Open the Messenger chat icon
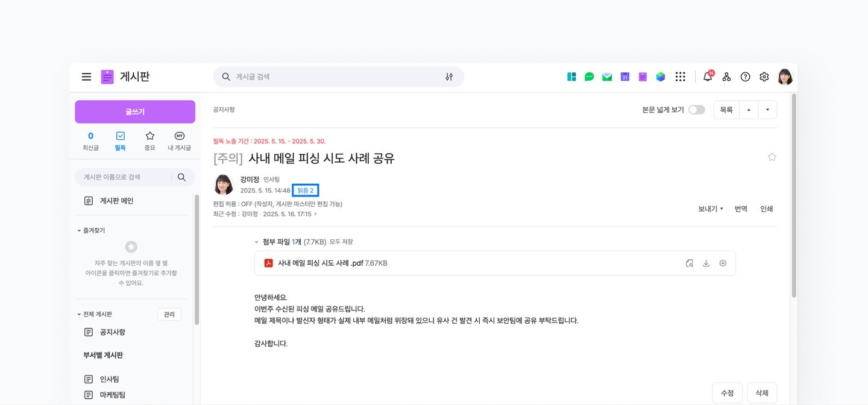The height and width of the screenshot is (405, 868). coord(589,77)
